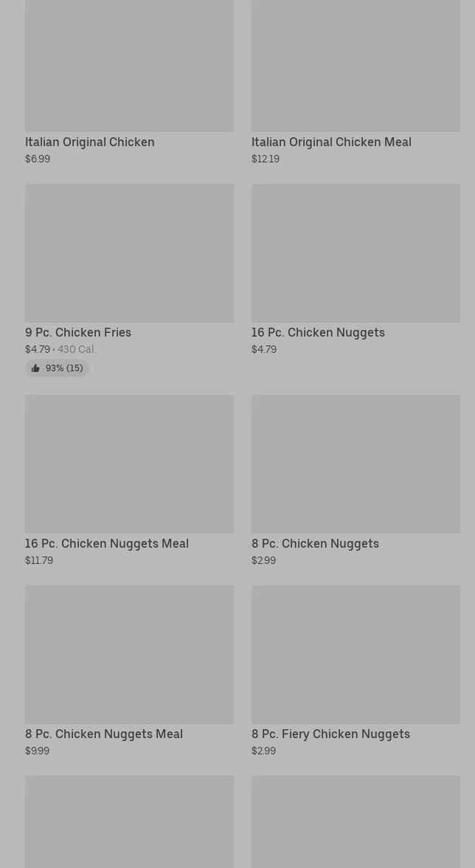The height and width of the screenshot is (868, 475).
Task: Open the 16 Pc. Chicken Nuggets image
Action: [x=356, y=252]
